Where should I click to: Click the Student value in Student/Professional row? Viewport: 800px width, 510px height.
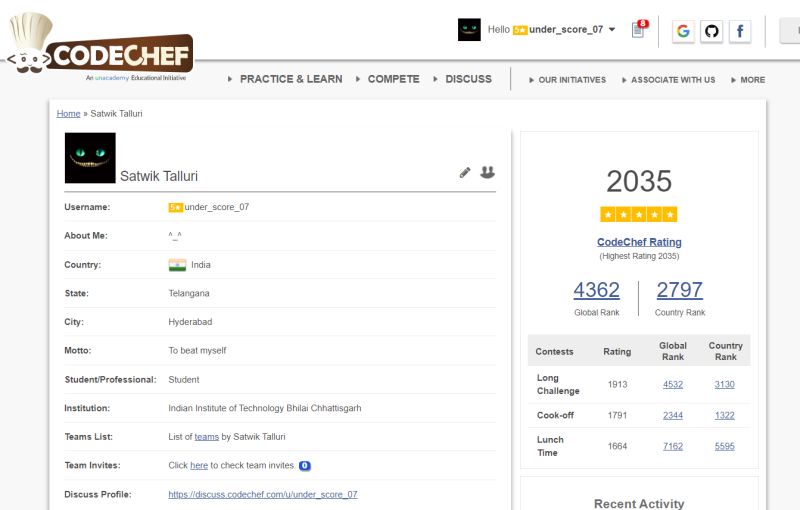pyautogui.click(x=184, y=379)
